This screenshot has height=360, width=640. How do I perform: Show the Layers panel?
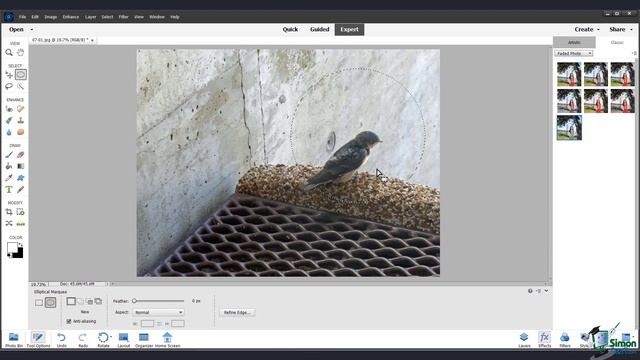point(524,340)
